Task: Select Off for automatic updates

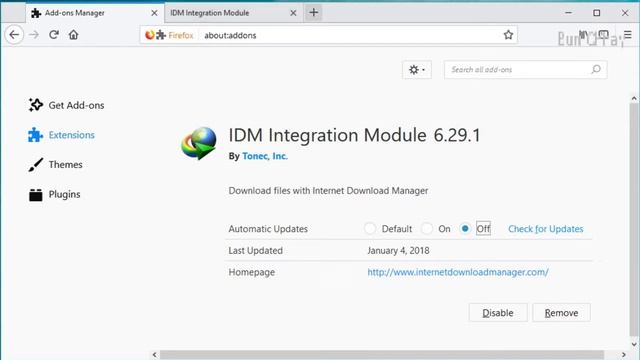Action: [465, 229]
